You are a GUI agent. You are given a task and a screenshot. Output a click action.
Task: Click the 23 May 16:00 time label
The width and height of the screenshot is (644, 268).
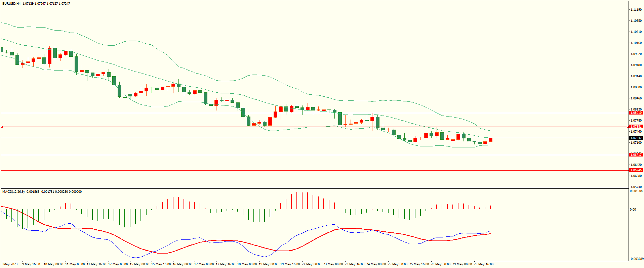tap(355, 264)
